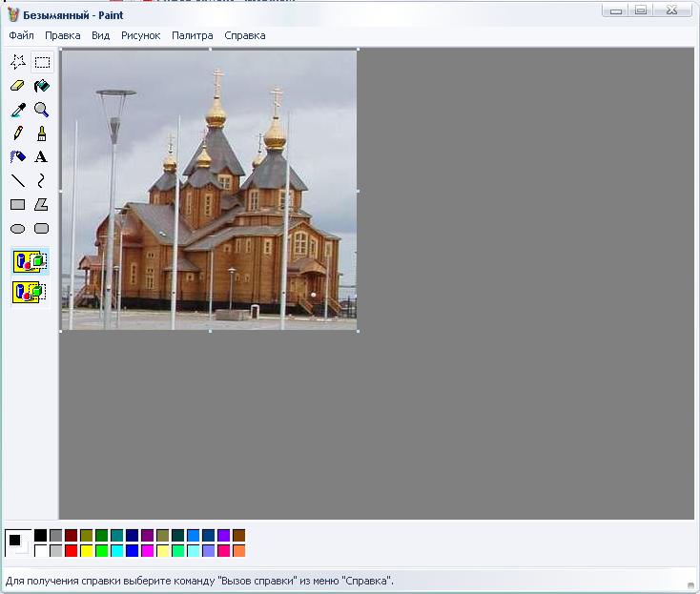This screenshot has height=594, width=700.
Task: Choose the Curve tool
Action: pyautogui.click(x=42, y=180)
